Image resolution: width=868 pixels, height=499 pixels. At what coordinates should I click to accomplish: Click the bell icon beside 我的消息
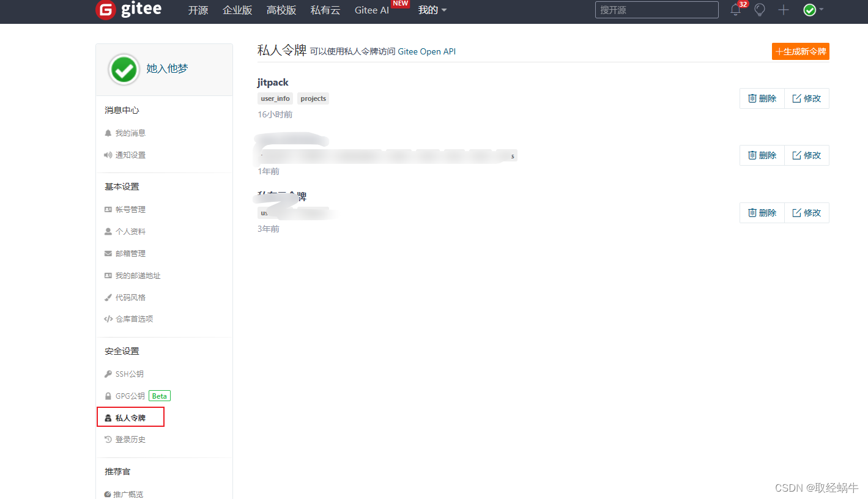(108, 133)
